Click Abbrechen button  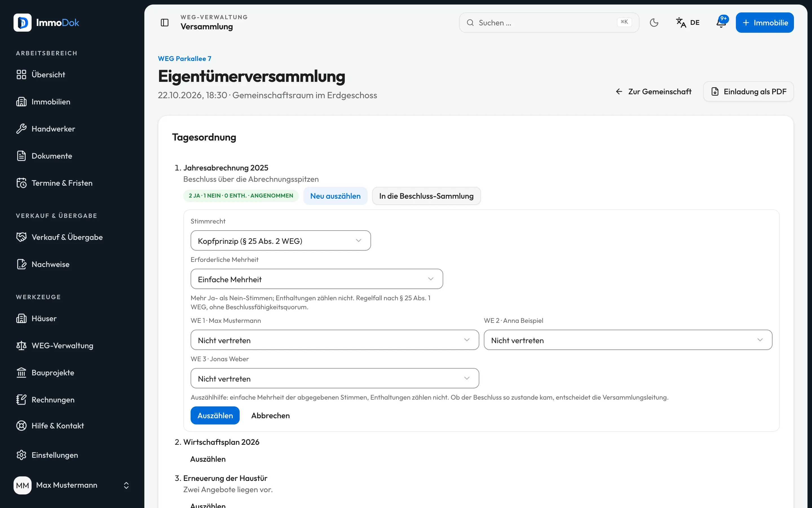pos(270,416)
